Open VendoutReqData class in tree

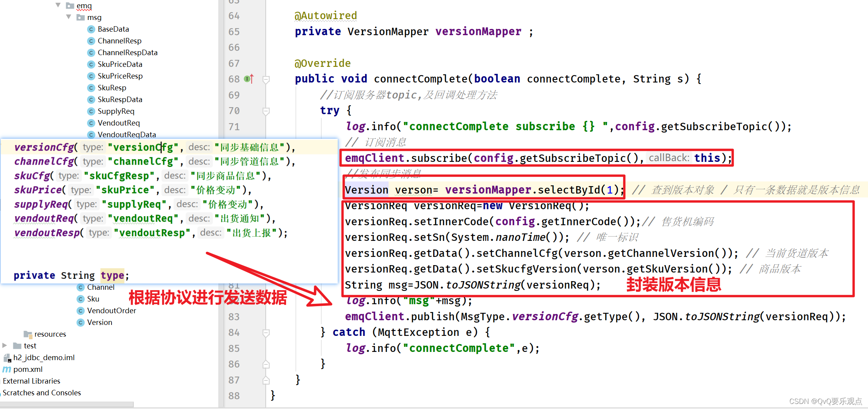(x=127, y=135)
